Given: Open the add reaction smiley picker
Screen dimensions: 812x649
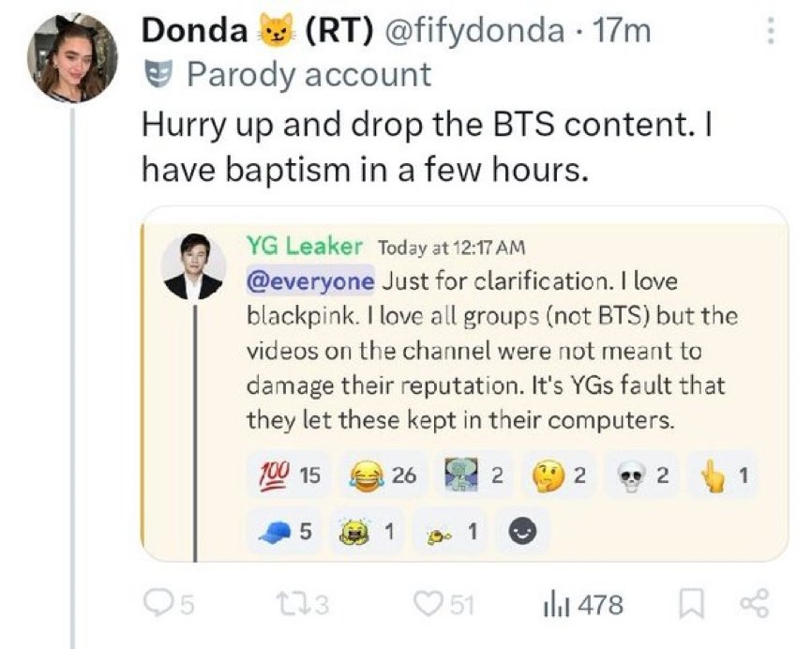Looking at the screenshot, I should coord(521,529).
